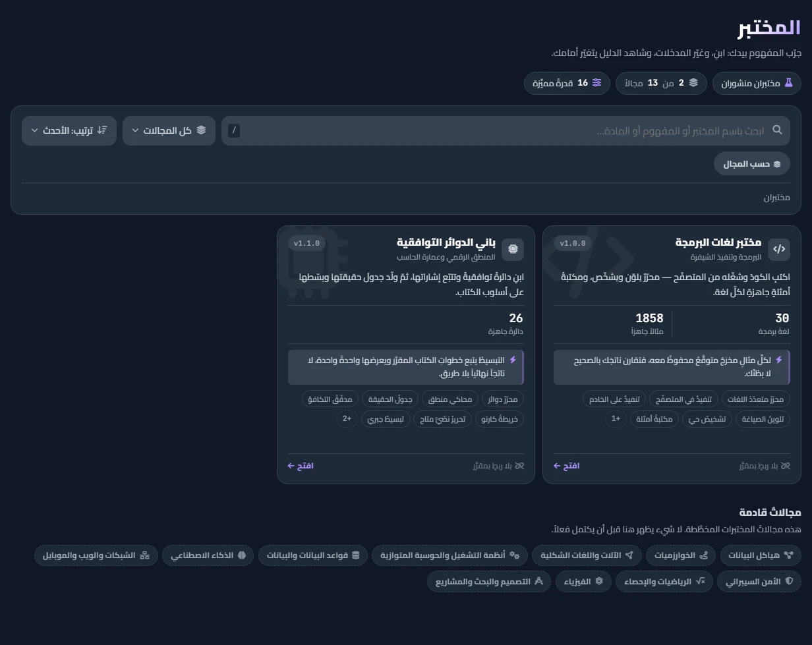This screenshot has height=645, width=812.
Task: Click افتح on the programming languages card
Action: (567, 466)
